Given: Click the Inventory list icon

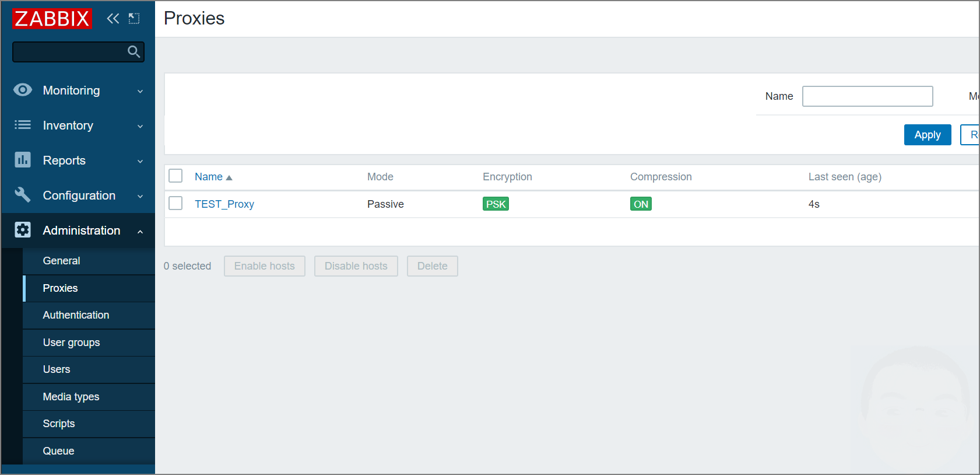Looking at the screenshot, I should pyautogui.click(x=23, y=125).
